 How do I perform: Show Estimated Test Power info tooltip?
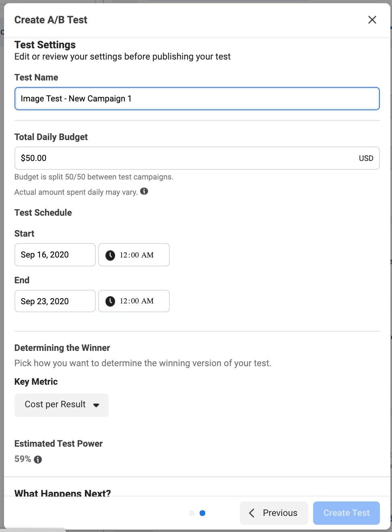38,460
